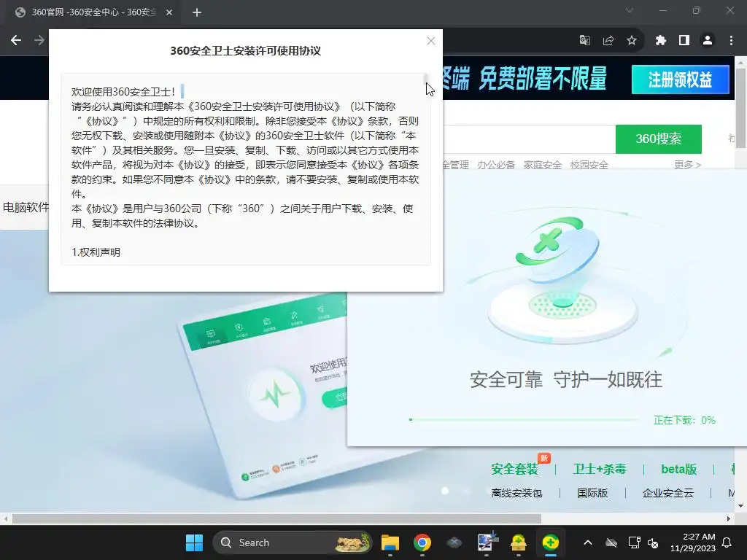Close the 360官网 browser tab
Viewport: 747px width, 560px height.
169,12
